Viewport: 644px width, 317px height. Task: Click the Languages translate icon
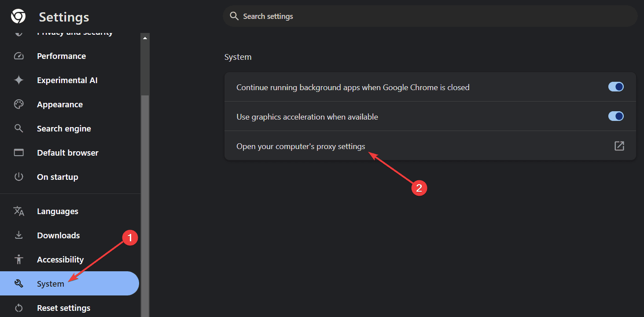click(x=18, y=211)
